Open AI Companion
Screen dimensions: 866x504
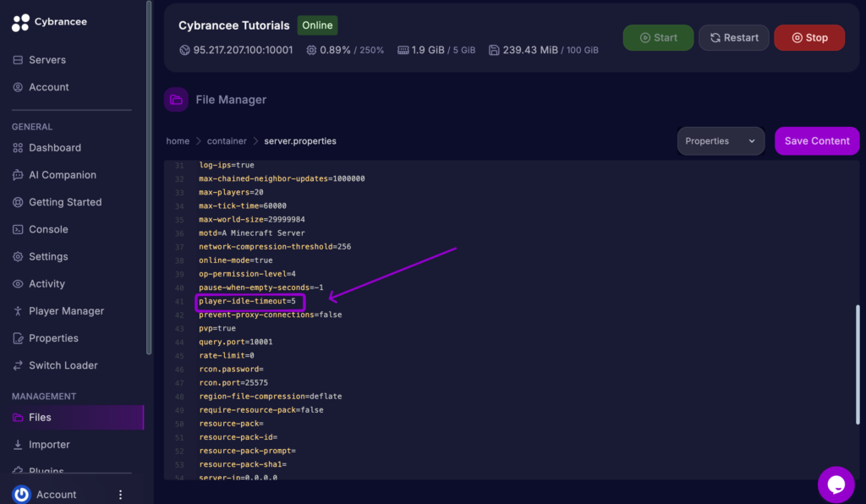coord(63,175)
